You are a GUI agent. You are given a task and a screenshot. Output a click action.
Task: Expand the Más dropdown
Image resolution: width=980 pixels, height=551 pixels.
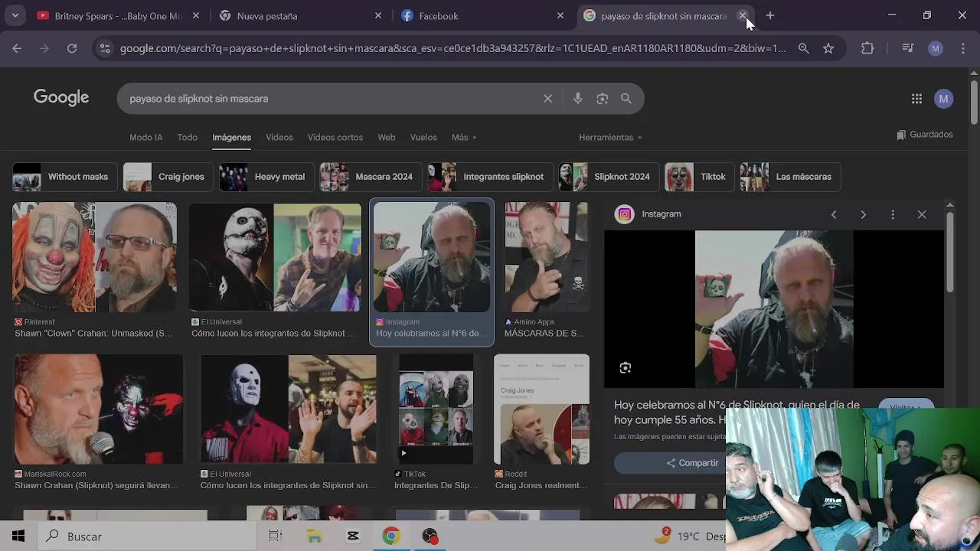[x=464, y=138]
